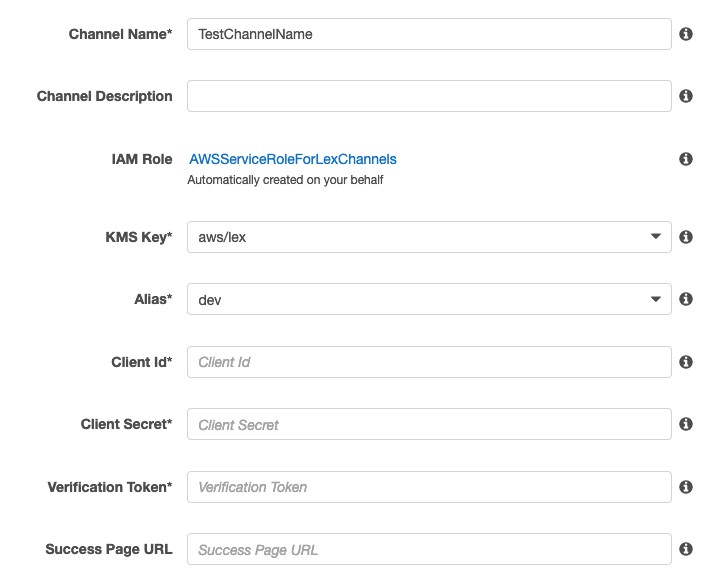Viewport: 725px width, 584px height.
Task: Click the 'Success Page URL' label
Action: 109,549
